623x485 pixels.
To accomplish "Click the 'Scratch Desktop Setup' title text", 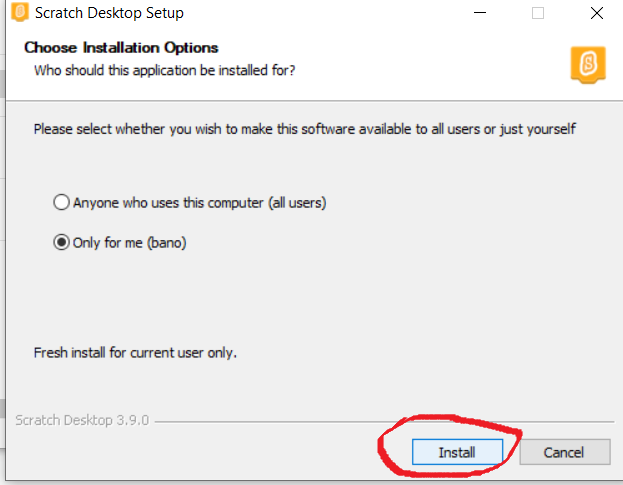I will click(x=109, y=13).
